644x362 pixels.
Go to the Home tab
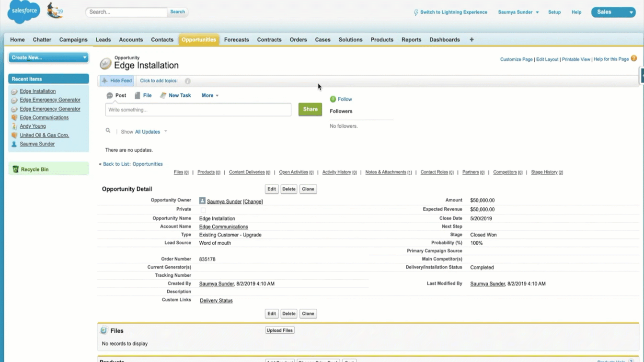[17, 40]
